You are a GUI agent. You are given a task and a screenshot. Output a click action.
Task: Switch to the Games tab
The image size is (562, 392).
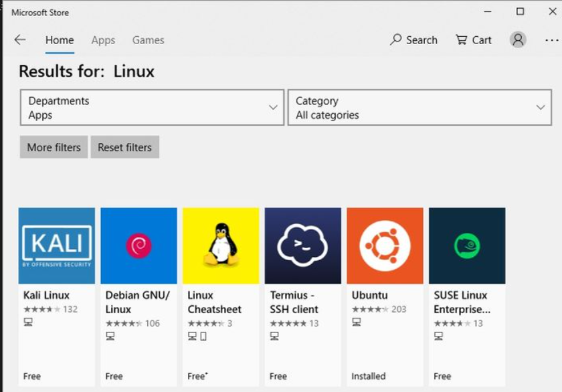pyautogui.click(x=148, y=40)
